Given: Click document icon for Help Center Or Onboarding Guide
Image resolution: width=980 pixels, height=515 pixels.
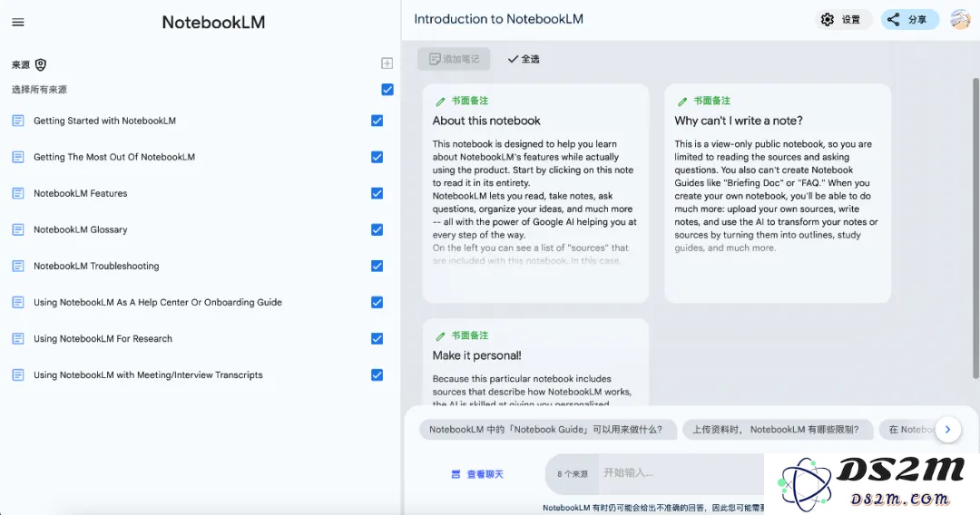Looking at the screenshot, I should pyautogui.click(x=18, y=302).
